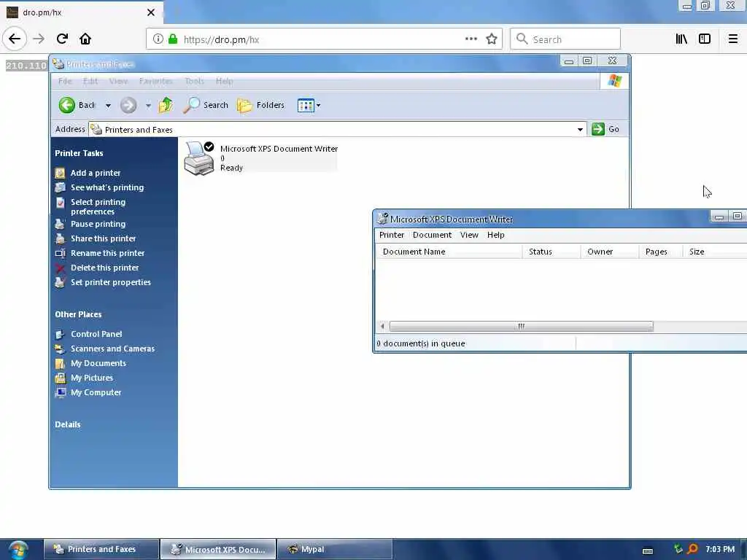Sort queue by Status column
This screenshot has width=747, height=560.
click(x=551, y=252)
